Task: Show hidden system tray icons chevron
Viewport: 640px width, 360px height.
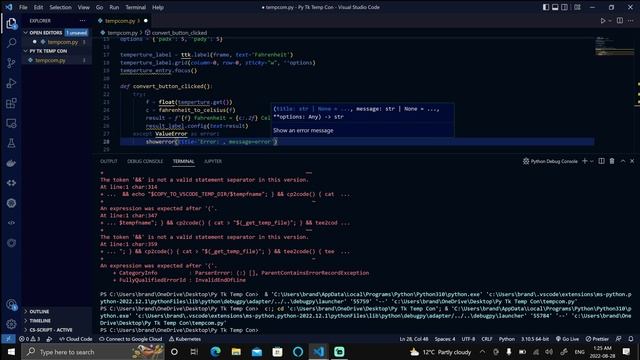Action: pyautogui.click(x=482, y=351)
